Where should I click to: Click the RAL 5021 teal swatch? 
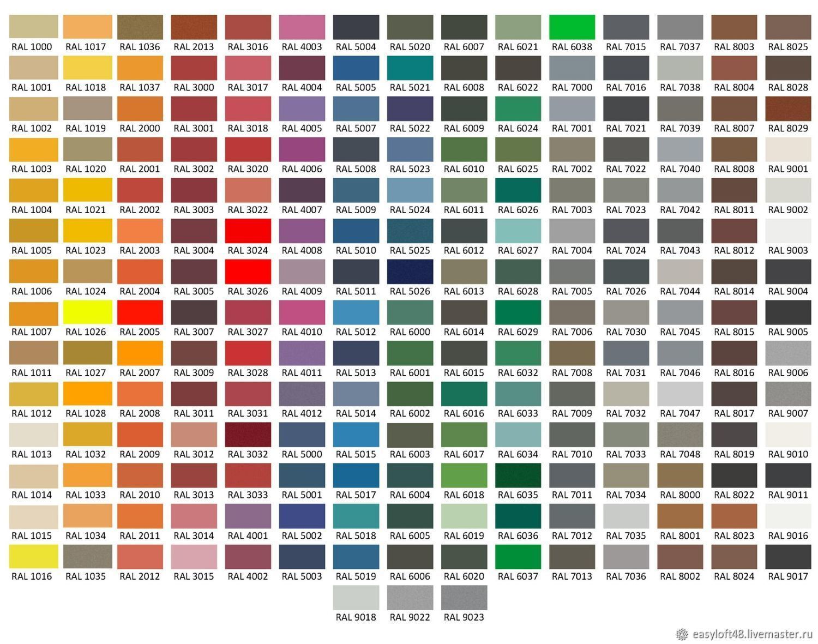tap(410, 68)
